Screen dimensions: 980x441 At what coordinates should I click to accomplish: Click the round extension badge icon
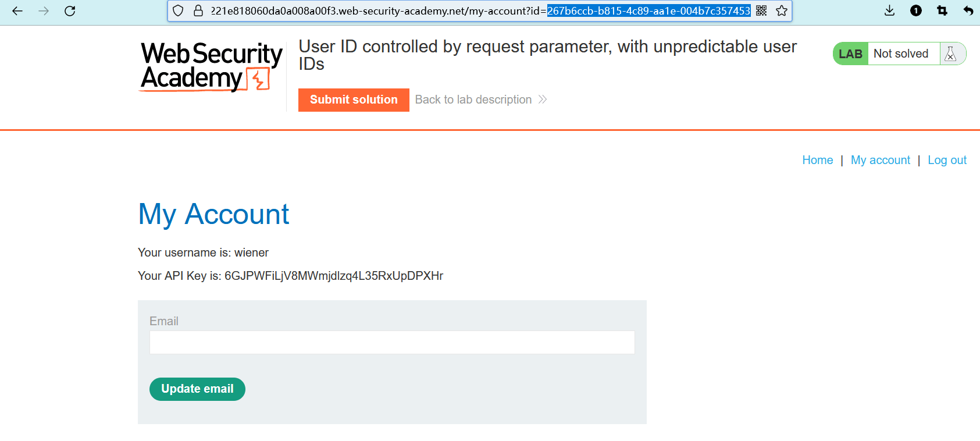916,11
